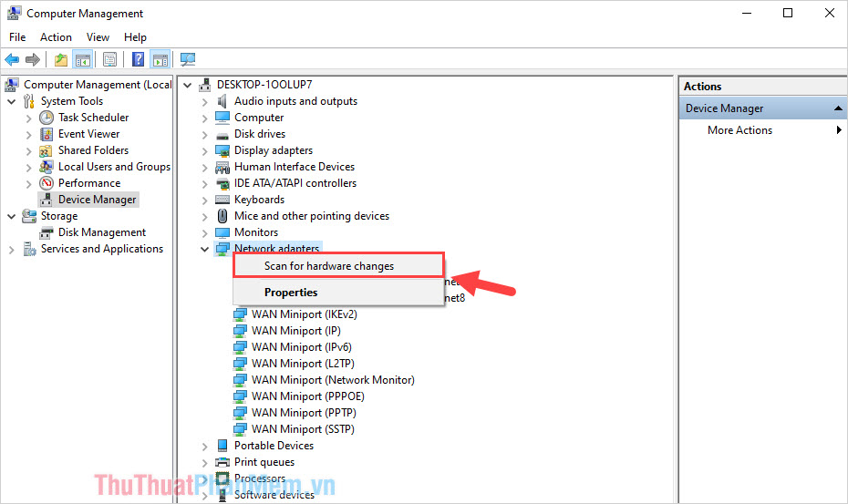
Task: Click the Task Scheduler clock icon
Action: tap(47, 118)
